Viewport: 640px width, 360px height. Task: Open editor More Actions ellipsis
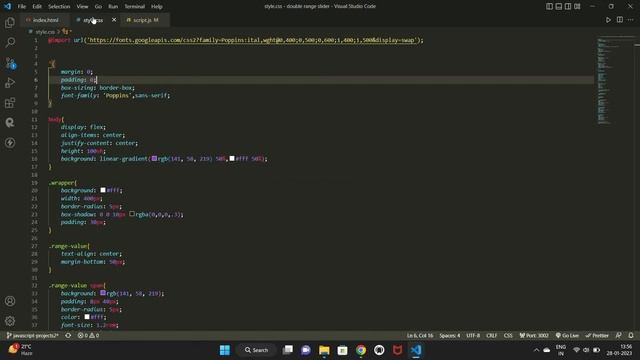631,20
